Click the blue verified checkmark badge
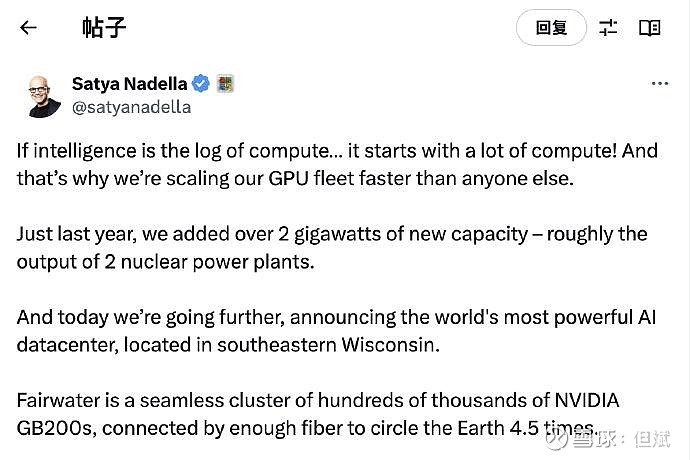The image size is (690, 460). click(201, 83)
